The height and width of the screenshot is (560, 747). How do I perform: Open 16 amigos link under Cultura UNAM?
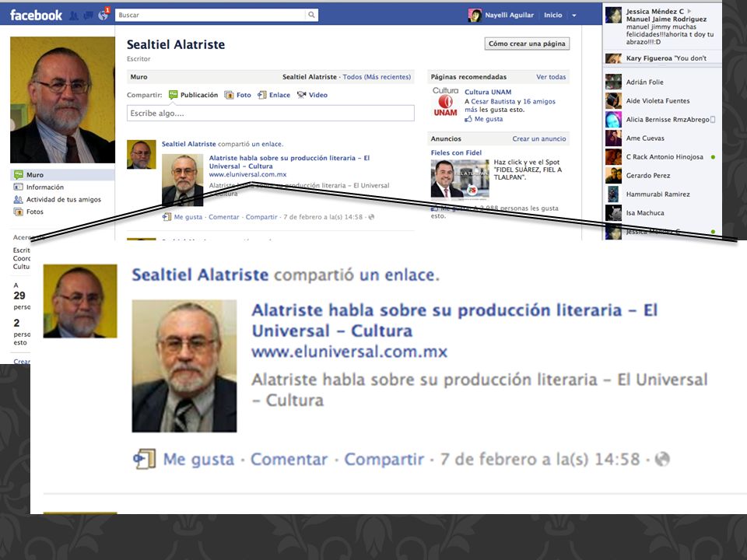pos(539,101)
